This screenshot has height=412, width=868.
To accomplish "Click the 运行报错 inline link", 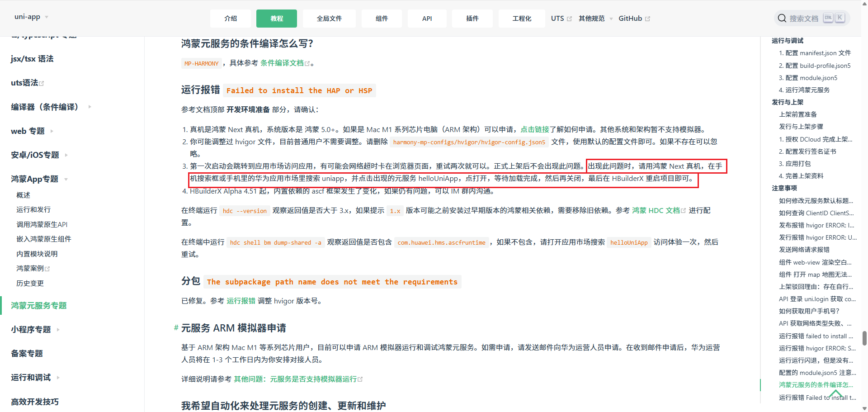I will pyautogui.click(x=241, y=301).
